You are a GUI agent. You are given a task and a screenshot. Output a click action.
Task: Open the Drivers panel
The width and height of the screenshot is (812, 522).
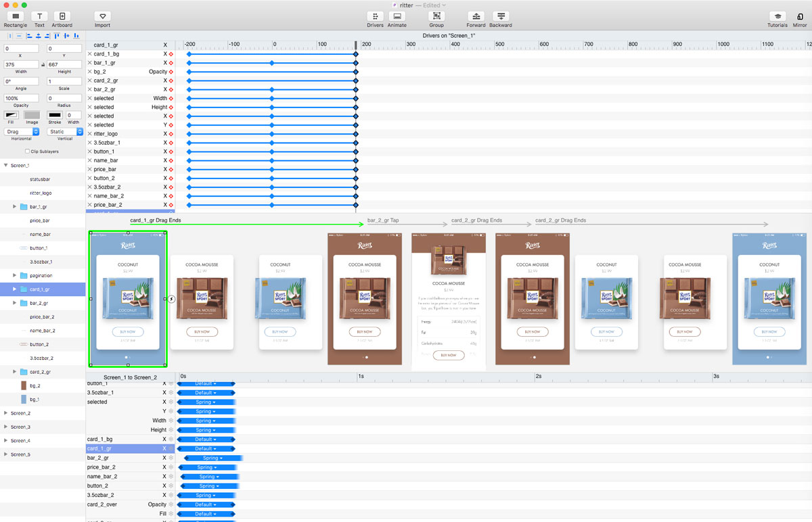tap(376, 15)
